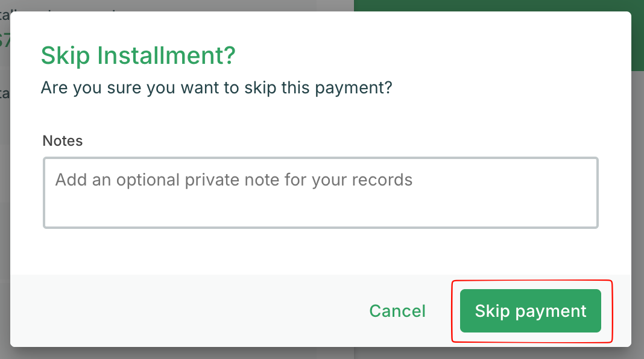Focus the Notes text area
This screenshot has width=644, height=359.
[x=320, y=193]
